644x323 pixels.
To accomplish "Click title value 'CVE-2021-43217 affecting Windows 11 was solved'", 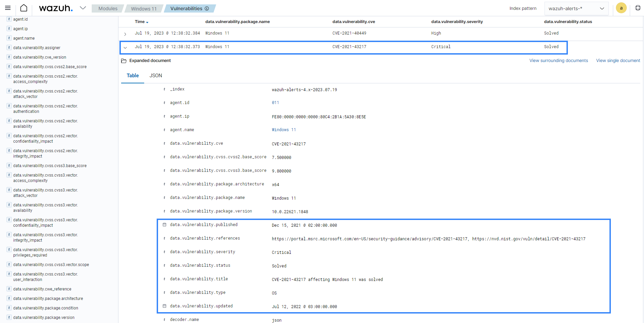I will tap(327, 280).
